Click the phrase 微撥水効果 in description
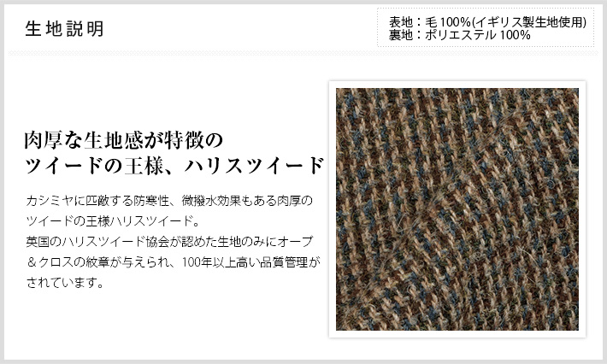This screenshot has height=364, width=607. (x=211, y=201)
